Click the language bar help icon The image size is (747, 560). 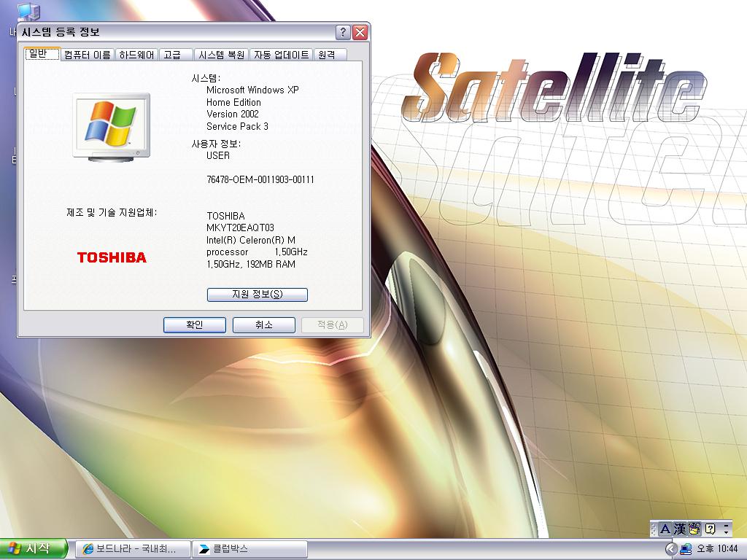[710, 529]
